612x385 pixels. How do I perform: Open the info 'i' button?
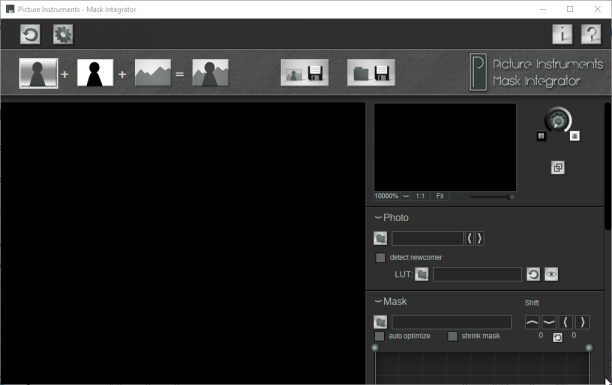pos(562,34)
